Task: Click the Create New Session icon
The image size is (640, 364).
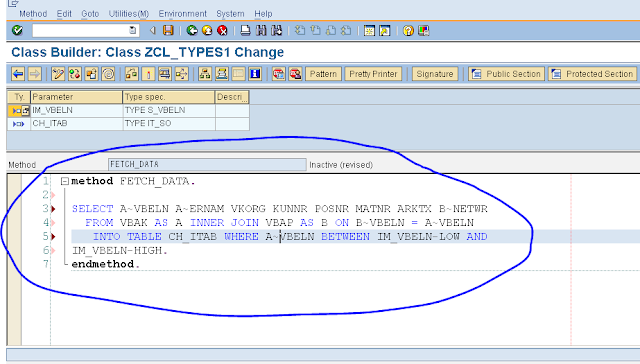Action: pos(369,31)
